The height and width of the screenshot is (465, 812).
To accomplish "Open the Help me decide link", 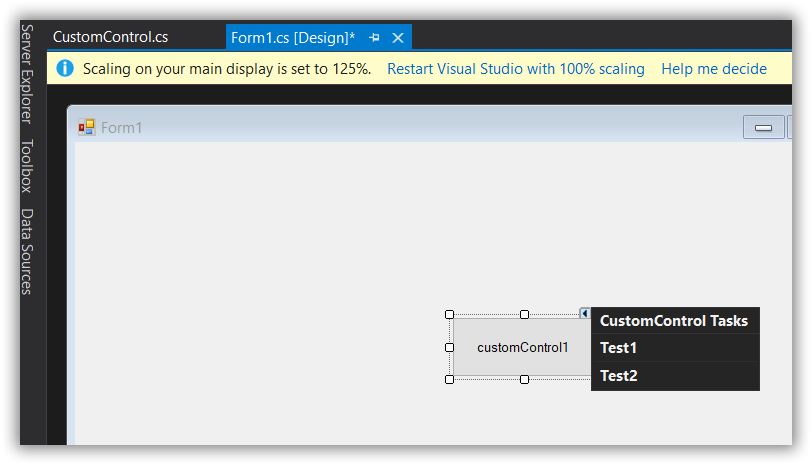I will 714,69.
